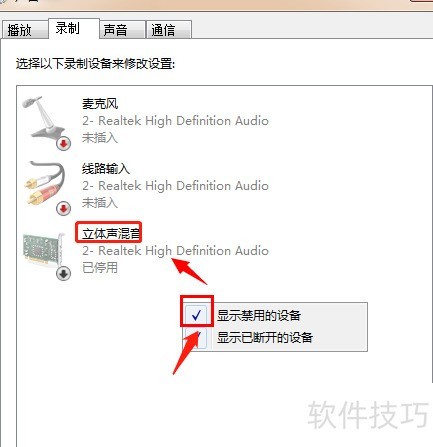
Task: Toggle checkmark beside 显示禁用的设备
Action: coord(196,315)
